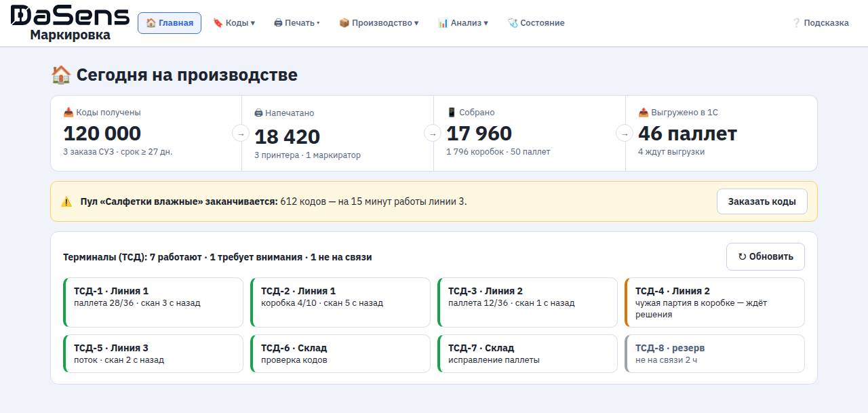
Task: Click the '1 796 коробок · 50 паллет' text
Action: click(x=498, y=152)
